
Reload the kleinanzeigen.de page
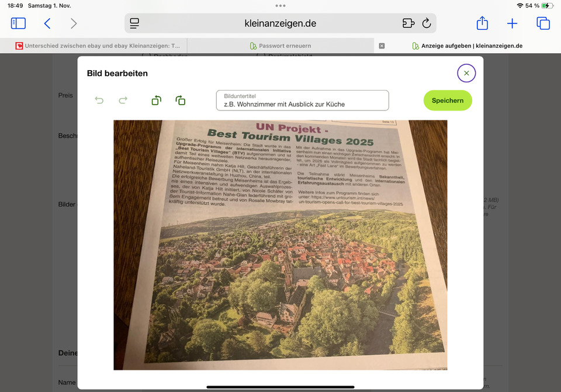[427, 23]
